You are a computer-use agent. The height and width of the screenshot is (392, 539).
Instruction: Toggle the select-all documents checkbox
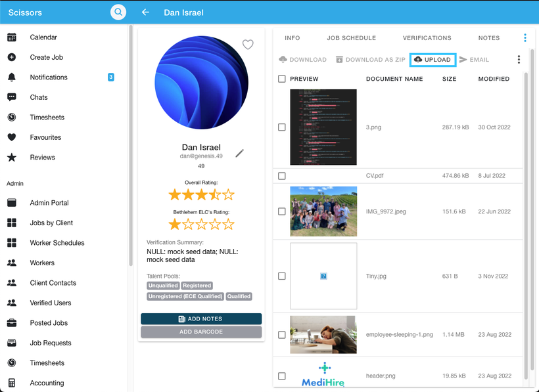(x=282, y=79)
